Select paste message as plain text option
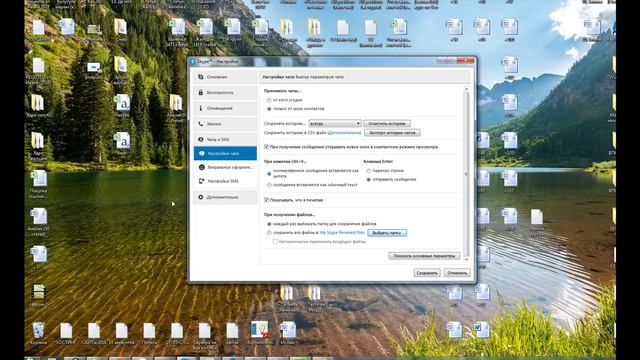 coord(269,185)
